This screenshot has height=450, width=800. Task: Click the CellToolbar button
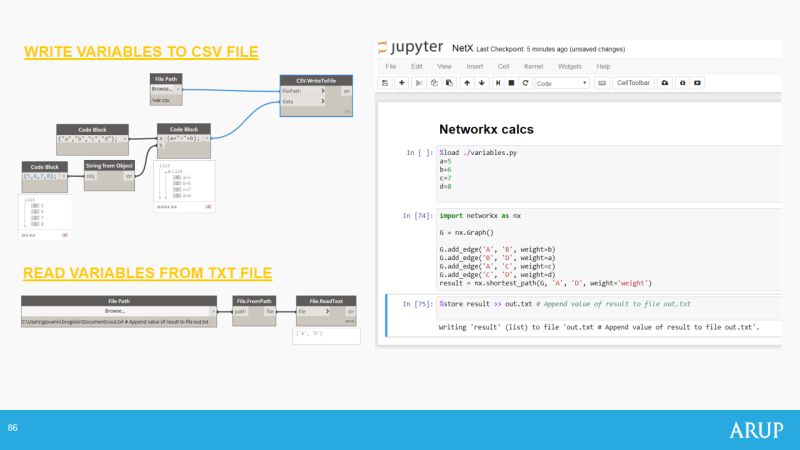click(633, 83)
